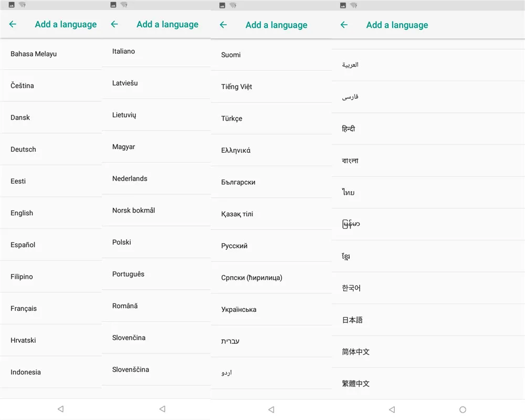Tap the navigation back triangle below Indonesia
This screenshot has width=525, height=420.
tap(60, 409)
